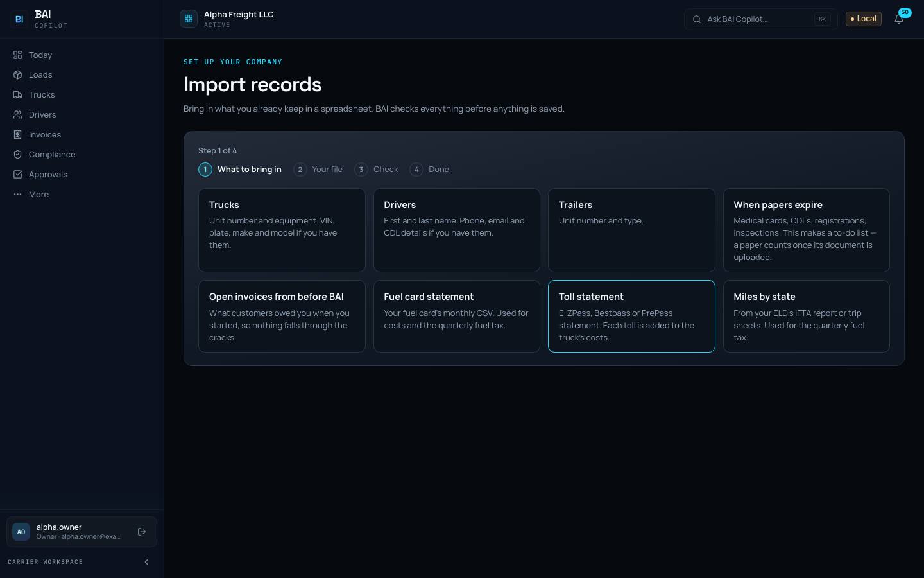
Task: Open the Compliance page
Action: [82, 155]
